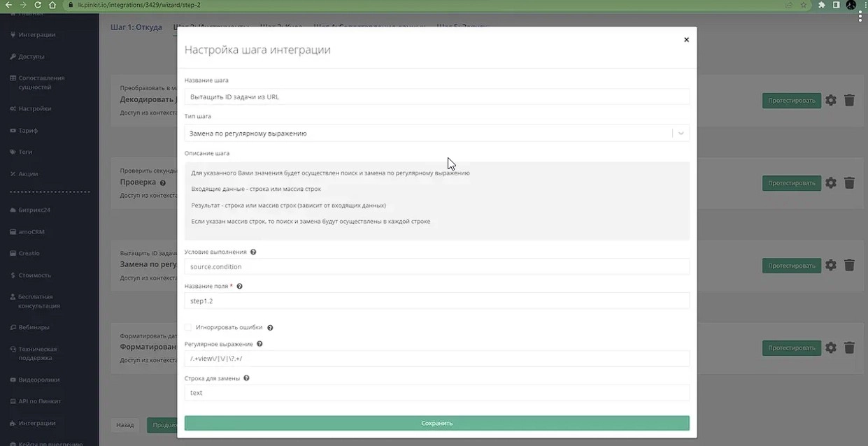Screen dimensions: 868x446
Task: Click help icon beside Регулярное выражение label
Action: click(x=259, y=344)
